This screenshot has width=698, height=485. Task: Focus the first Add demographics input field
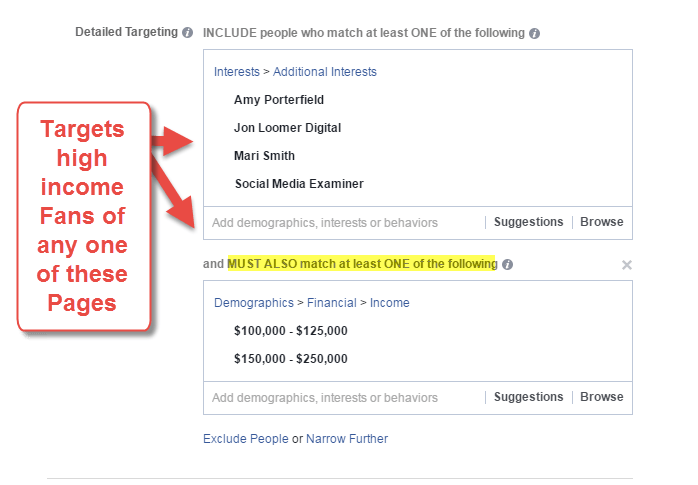(x=343, y=222)
